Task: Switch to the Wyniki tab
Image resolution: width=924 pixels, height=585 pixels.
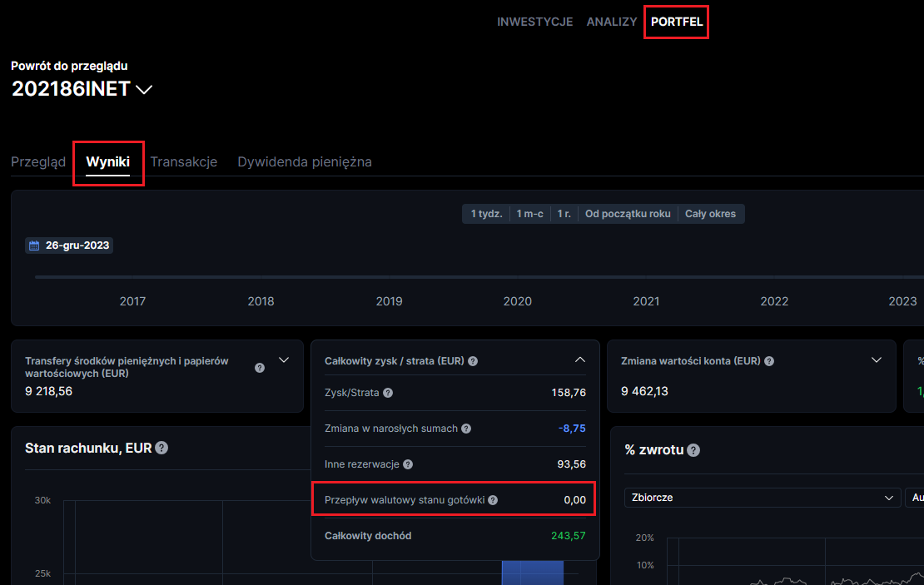Action: pos(108,162)
